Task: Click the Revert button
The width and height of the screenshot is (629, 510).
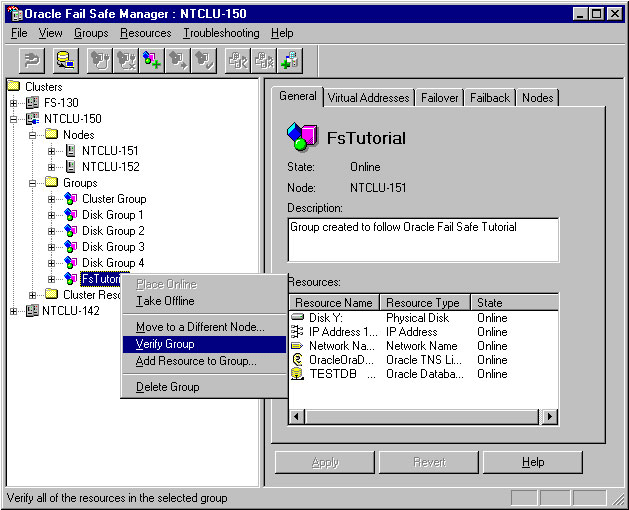Action: (429, 462)
